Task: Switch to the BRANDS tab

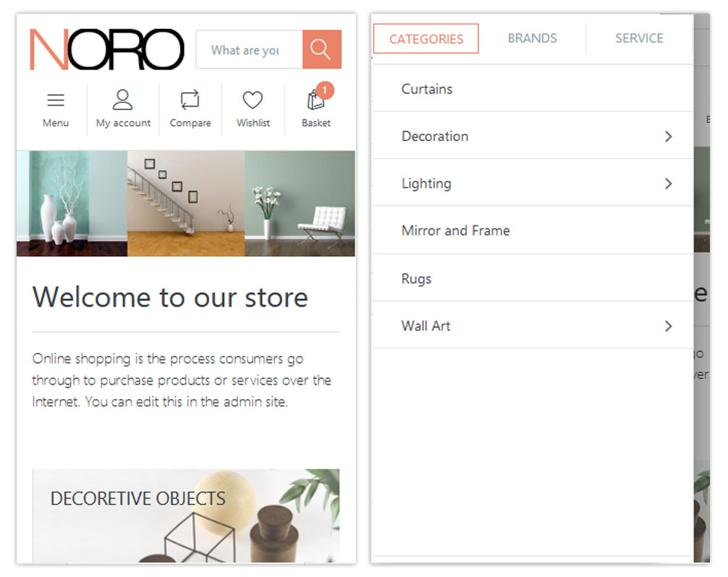Action: point(532,38)
